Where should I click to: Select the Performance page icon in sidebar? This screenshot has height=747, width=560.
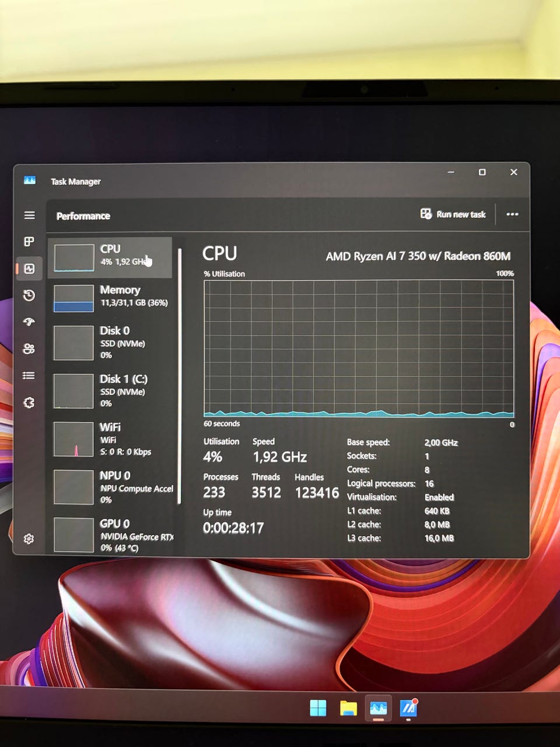pos(29,268)
